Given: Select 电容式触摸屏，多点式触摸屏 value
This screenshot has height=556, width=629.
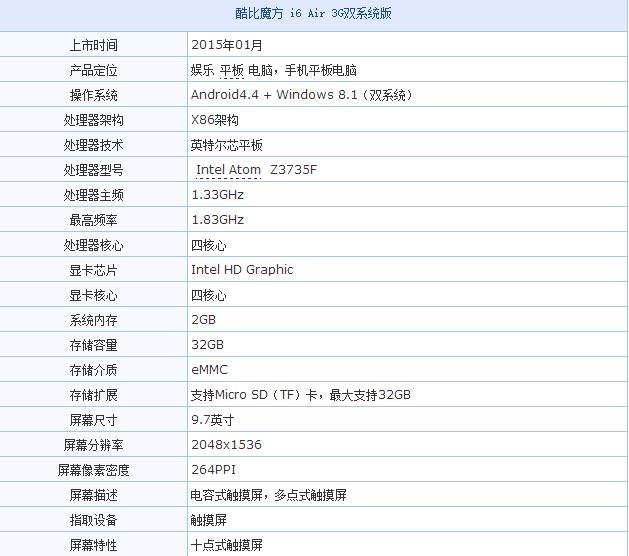Looking at the screenshot, I should (268, 495).
